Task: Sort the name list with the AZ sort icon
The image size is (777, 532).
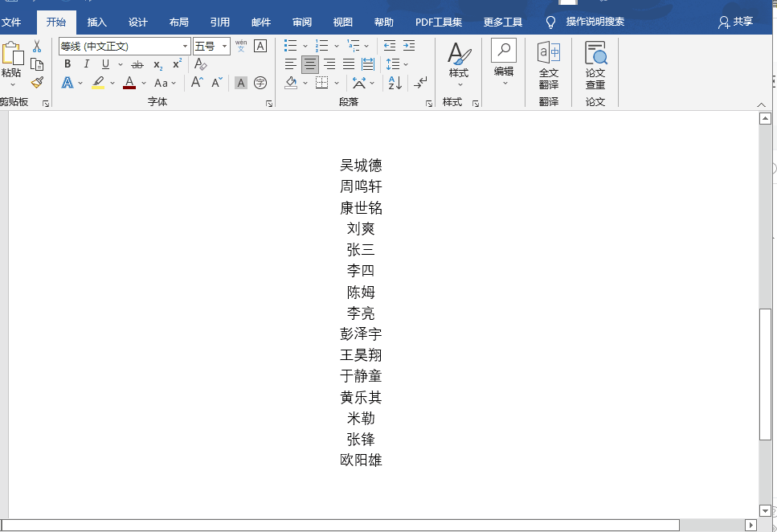Action: 394,82
